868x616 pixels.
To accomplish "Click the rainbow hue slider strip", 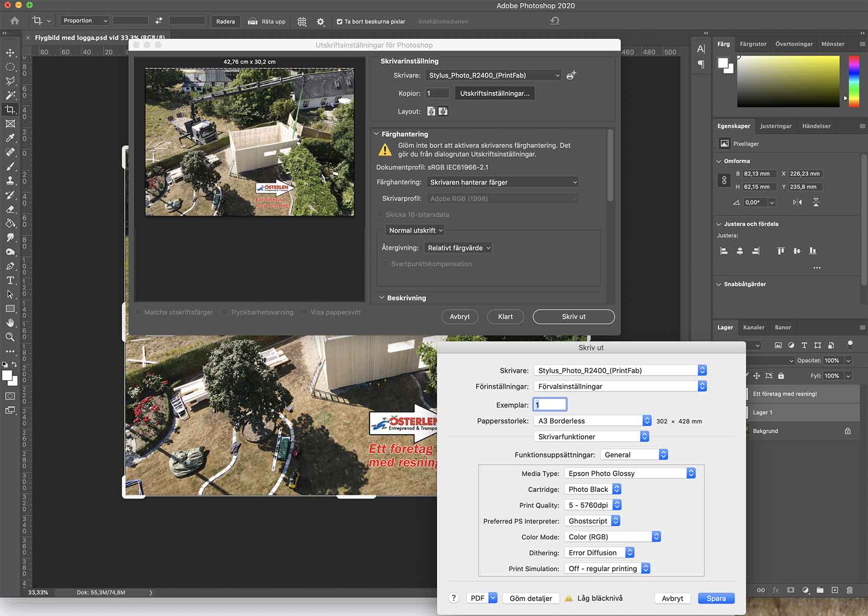I will (854, 81).
